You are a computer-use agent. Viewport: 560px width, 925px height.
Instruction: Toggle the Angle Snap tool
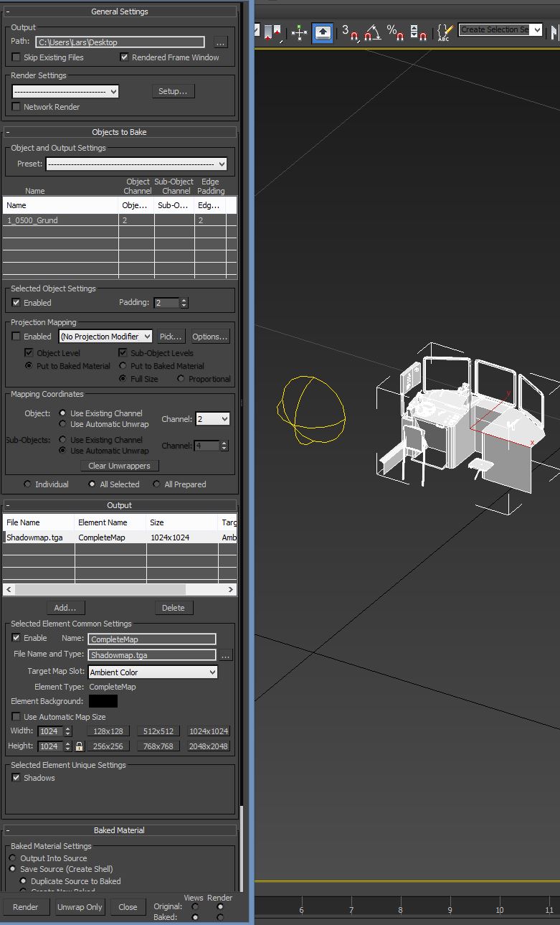[x=372, y=32]
